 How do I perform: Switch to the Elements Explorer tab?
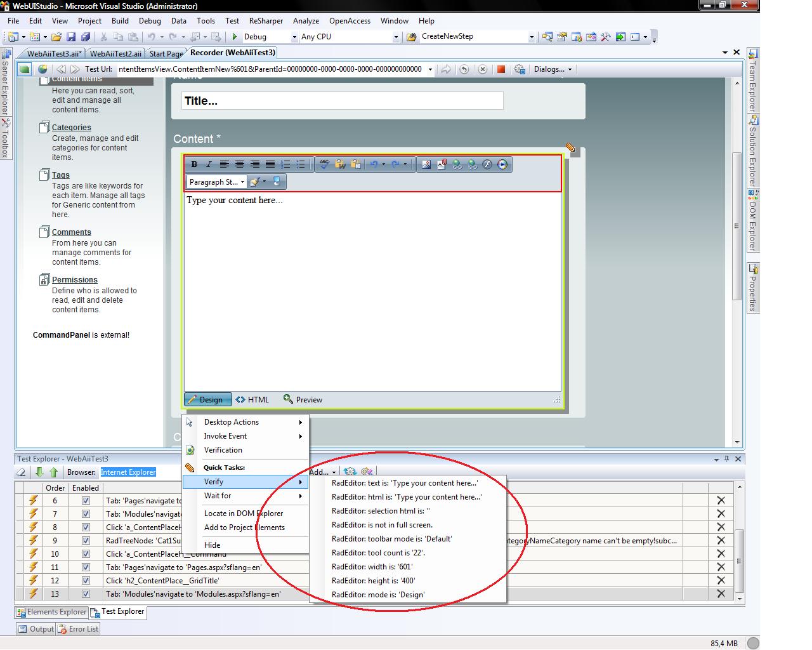[51, 612]
